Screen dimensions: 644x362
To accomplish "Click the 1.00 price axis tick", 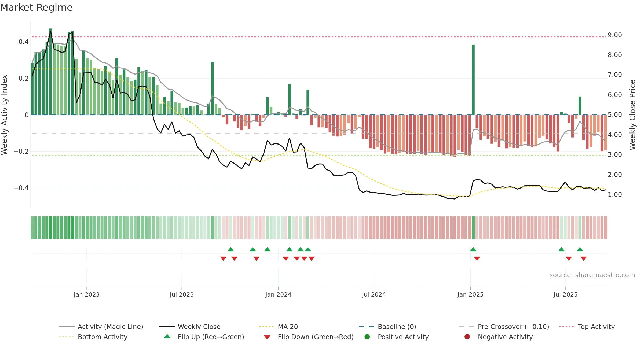I will (x=615, y=195).
